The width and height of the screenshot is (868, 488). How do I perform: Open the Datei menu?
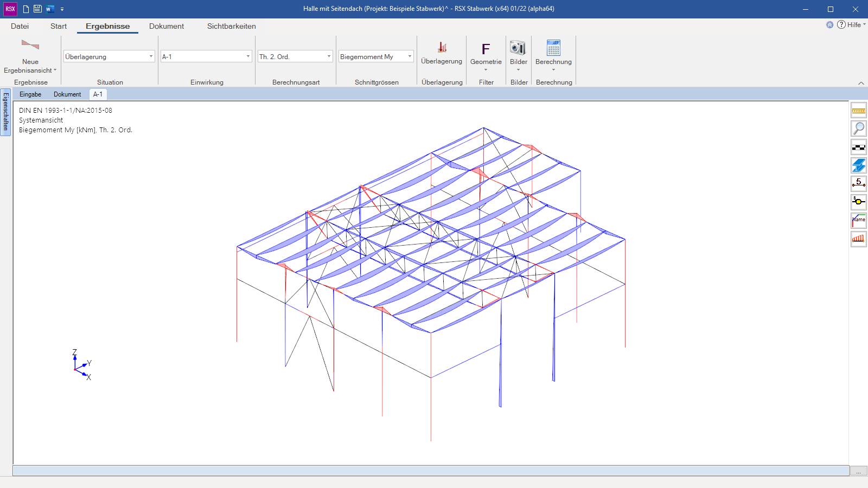20,26
